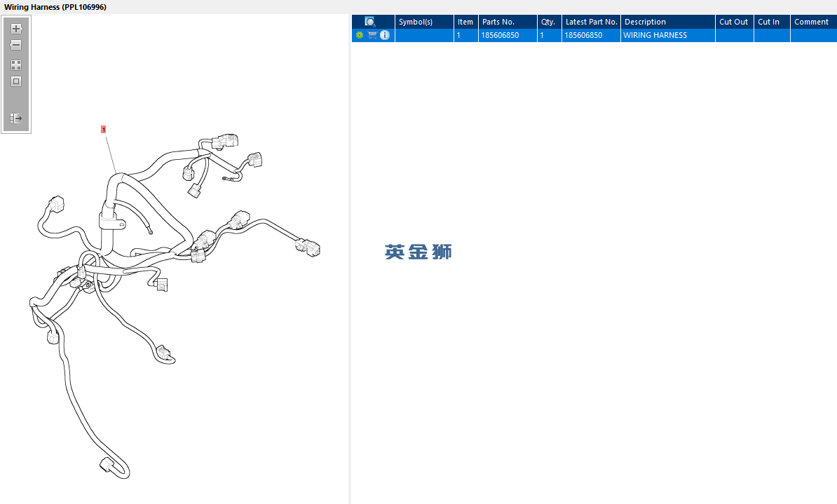837x504 pixels.
Task: Select the Item cell in the WIRING HARNESS row
Action: 465,35
